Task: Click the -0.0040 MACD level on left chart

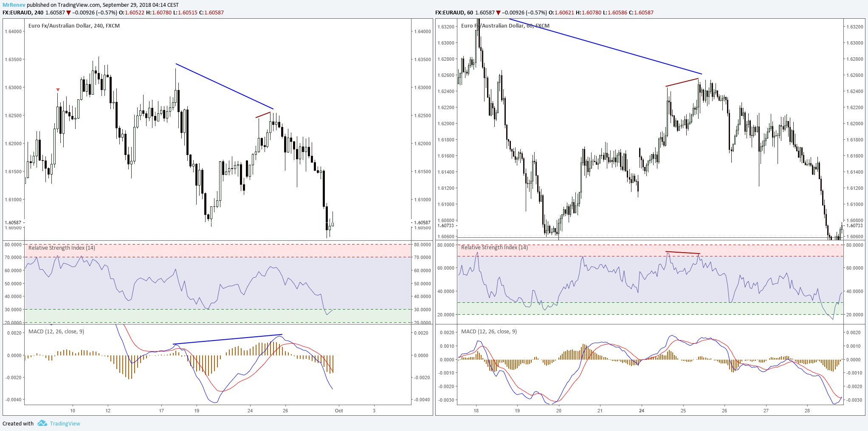Action: [x=13, y=400]
